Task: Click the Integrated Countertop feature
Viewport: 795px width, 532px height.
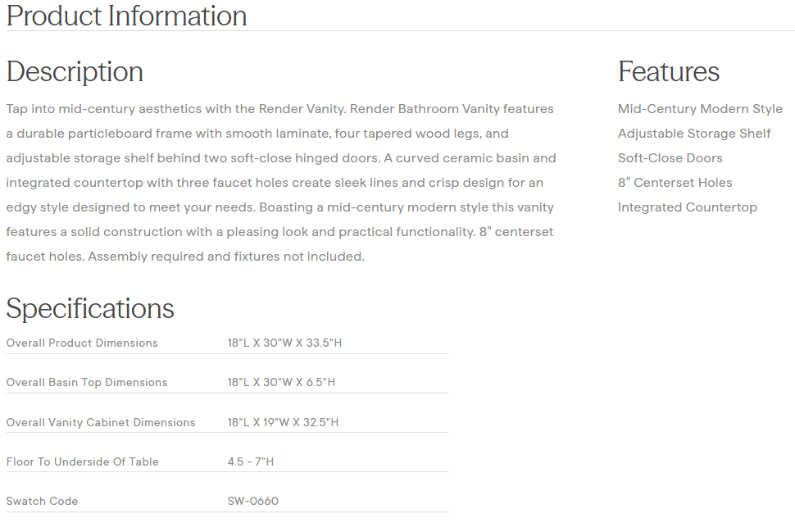Action: pos(687,207)
